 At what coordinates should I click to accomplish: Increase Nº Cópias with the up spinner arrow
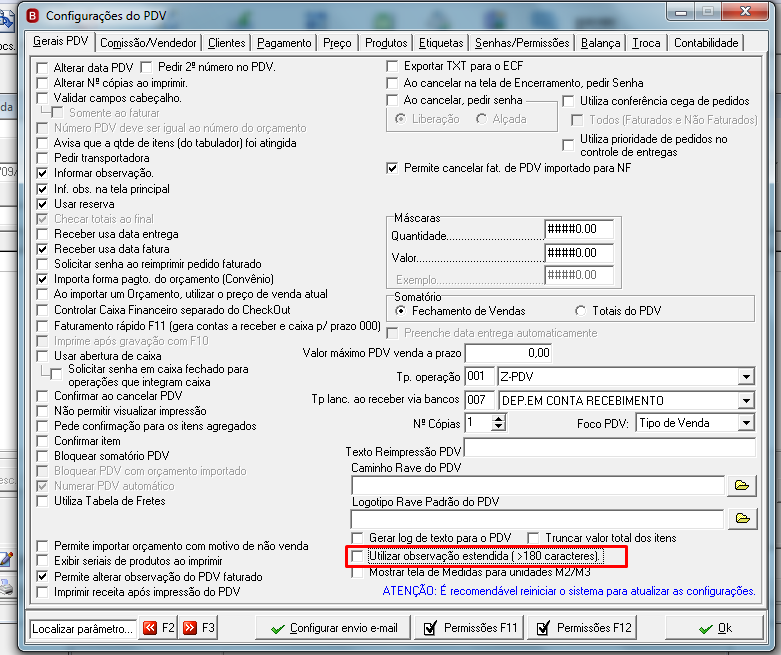click(499, 419)
